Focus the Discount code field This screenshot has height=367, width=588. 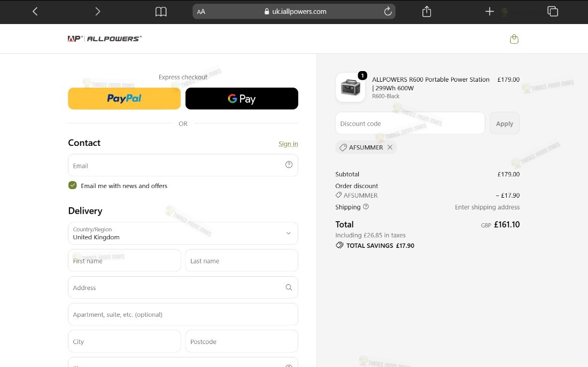pos(410,123)
